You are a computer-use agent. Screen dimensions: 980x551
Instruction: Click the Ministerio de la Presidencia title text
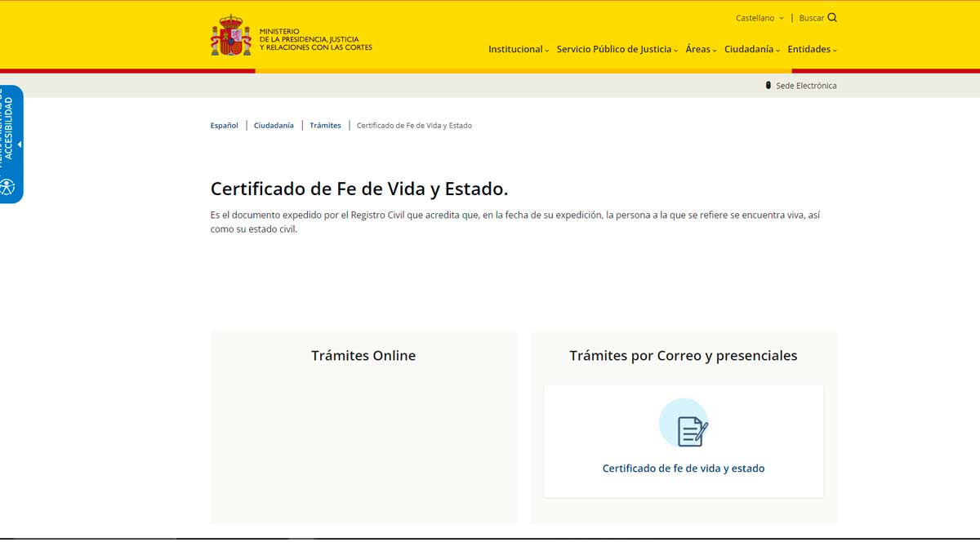point(315,39)
